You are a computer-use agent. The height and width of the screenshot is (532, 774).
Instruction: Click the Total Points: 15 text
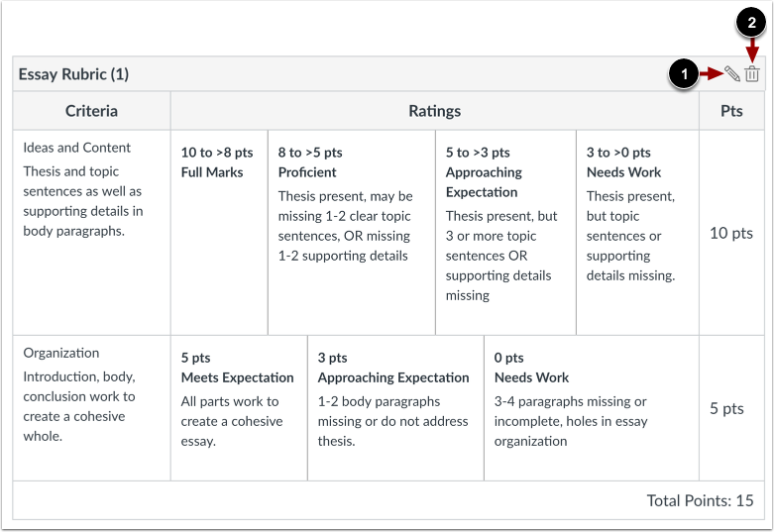click(700, 500)
